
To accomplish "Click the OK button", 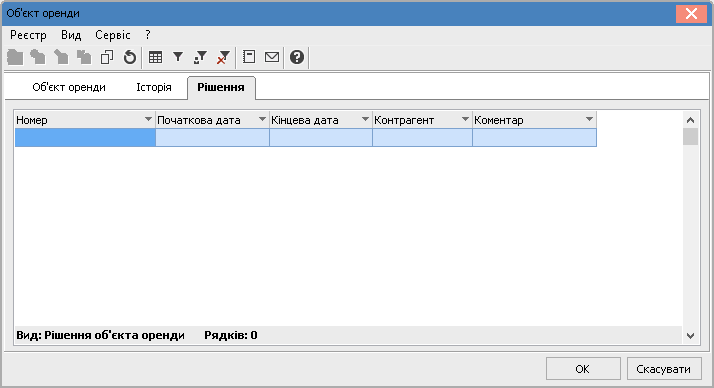I will 583,369.
